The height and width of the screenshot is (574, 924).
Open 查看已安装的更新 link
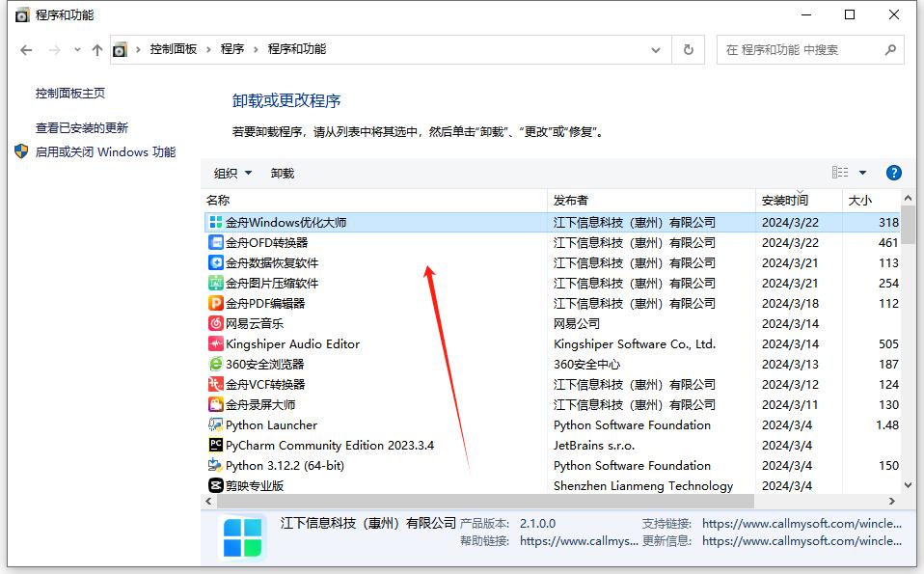[82, 128]
